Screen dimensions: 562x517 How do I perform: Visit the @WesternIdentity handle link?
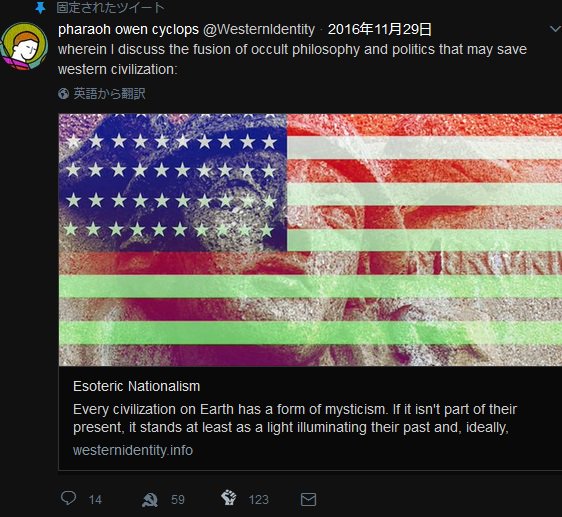click(x=259, y=29)
